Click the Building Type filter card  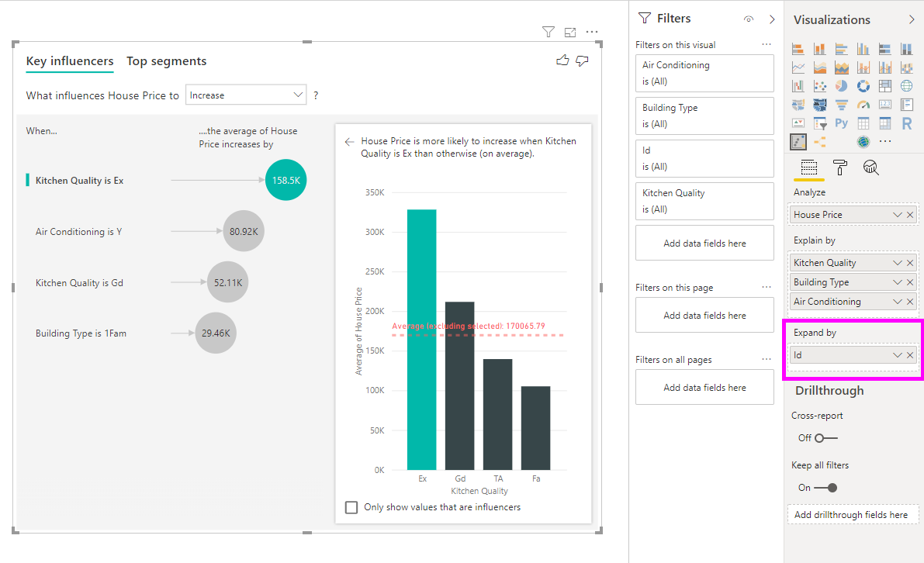pyautogui.click(x=704, y=116)
